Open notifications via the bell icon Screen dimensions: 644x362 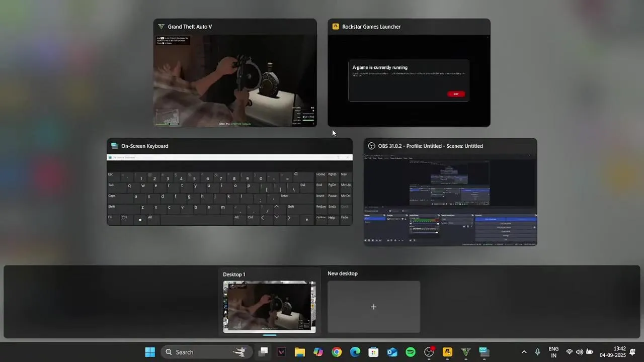click(632, 352)
